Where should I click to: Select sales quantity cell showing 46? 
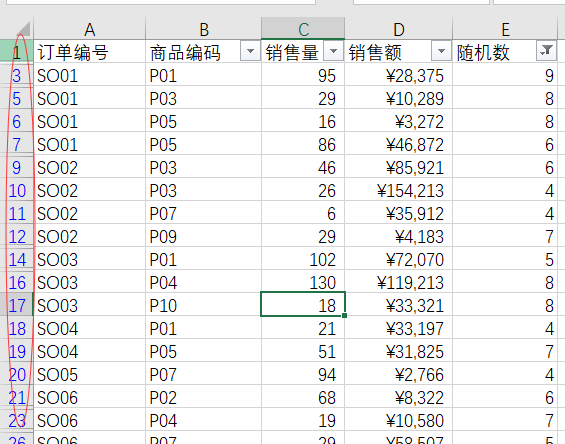tap(303, 167)
